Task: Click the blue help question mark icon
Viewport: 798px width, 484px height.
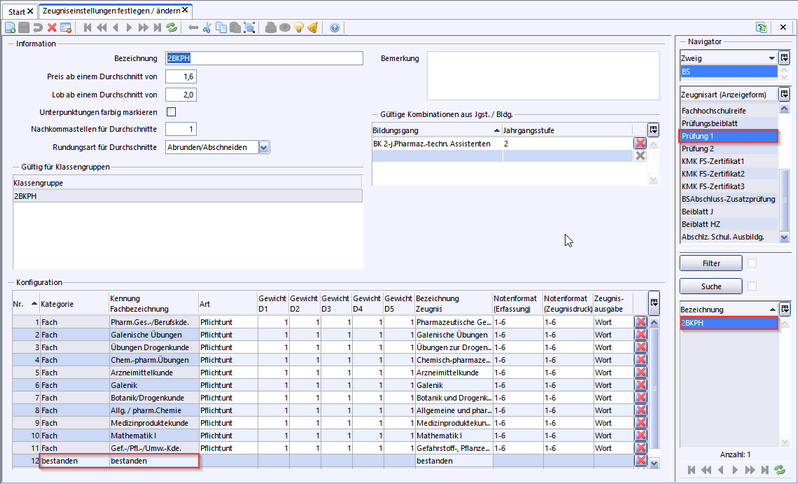Action: click(334, 27)
